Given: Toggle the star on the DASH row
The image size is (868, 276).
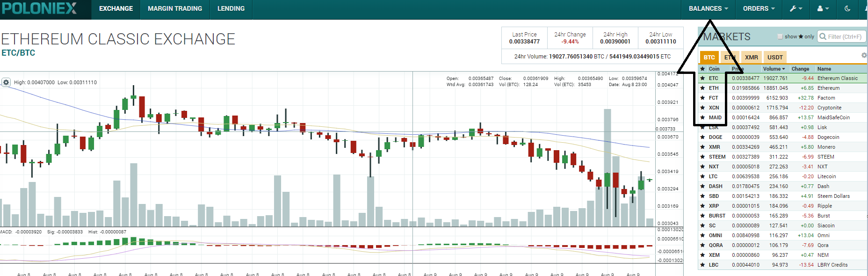Looking at the screenshot, I should click(702, 186).
